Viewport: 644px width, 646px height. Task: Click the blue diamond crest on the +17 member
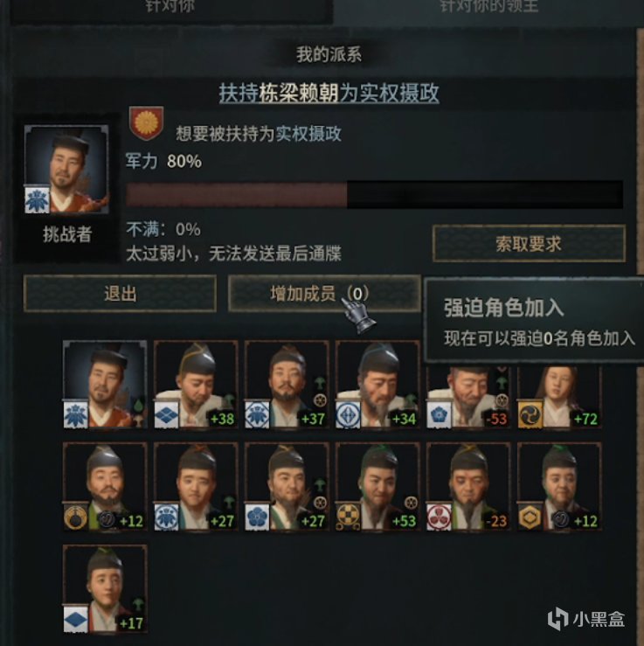click(x=75, y=619)
